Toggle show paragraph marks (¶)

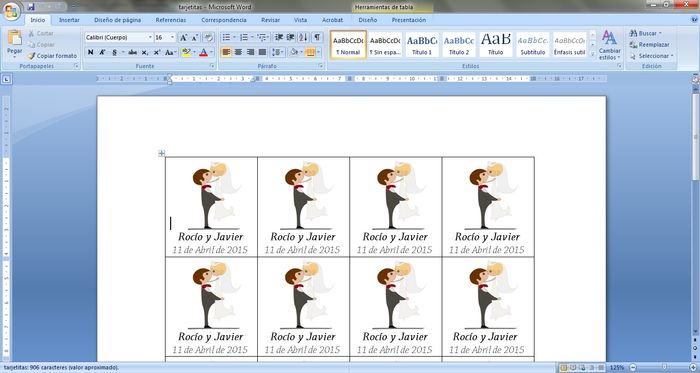[317, 37]
